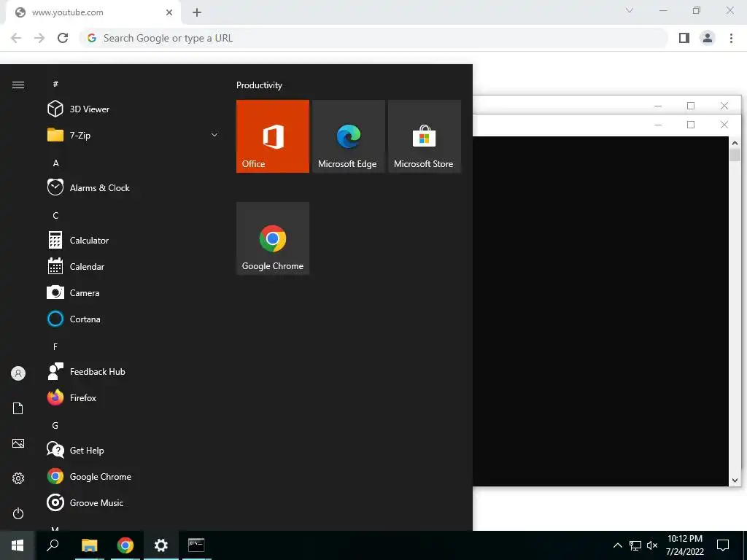This screenshot has width=747, height=560.
Task: Click the letter C section header
Action: pyautogui.click(x=55, y=216)
